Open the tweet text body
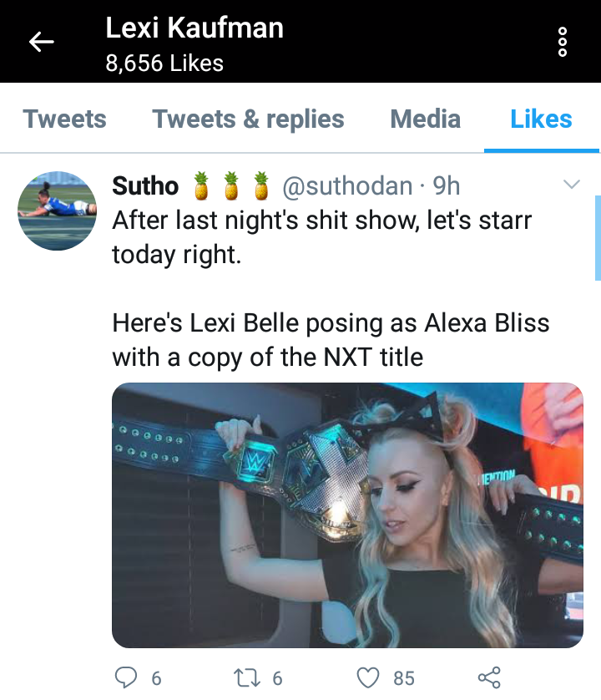Image resolution: width=601 pixels, height=700 pixels. click(331, 288)
